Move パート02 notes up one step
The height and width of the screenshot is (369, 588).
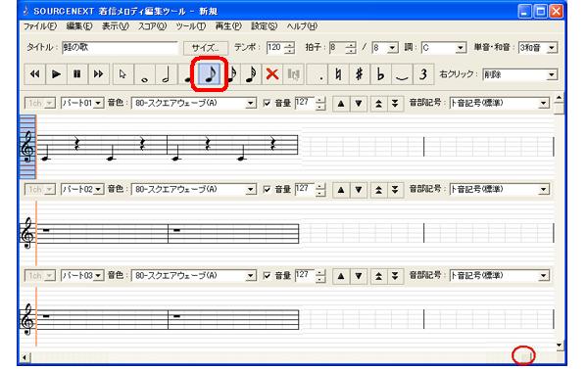click(x=341, y=190)
